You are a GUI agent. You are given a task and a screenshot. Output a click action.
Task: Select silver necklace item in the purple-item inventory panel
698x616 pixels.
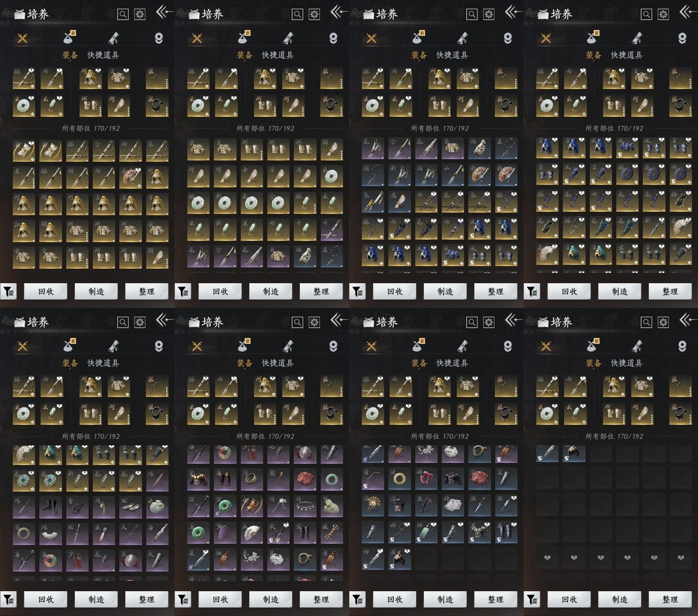305,506
